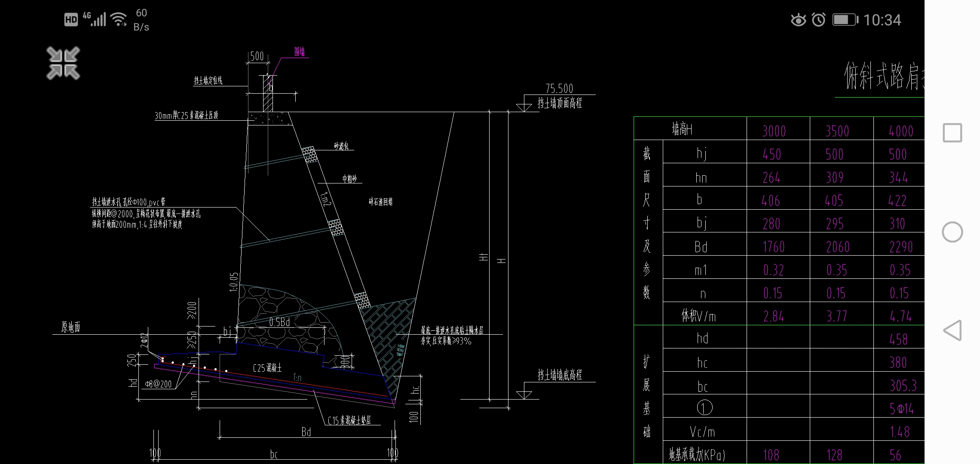
Task: Tap the Android recent apps square button
Action: pos(952,133)
